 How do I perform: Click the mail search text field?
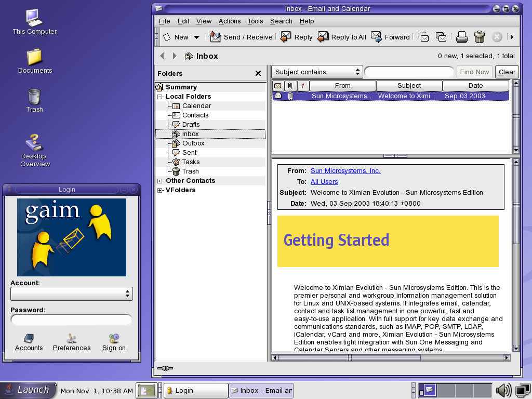click(409, 72)
